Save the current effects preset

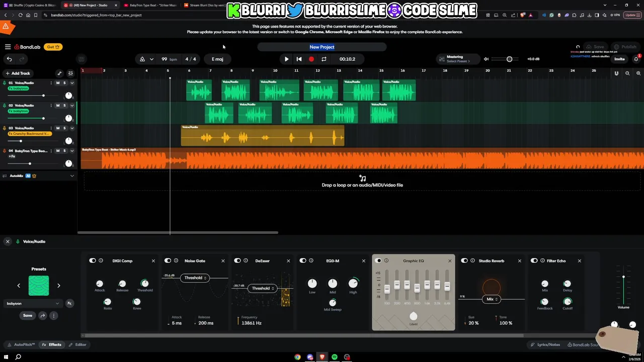click(28, 316)
